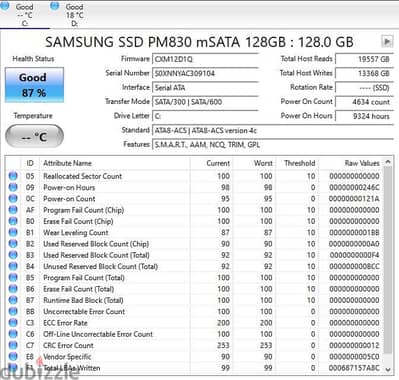The image size is (399, 380).
Task: Select the Rotation Rate value field
Action: (364, 88)
